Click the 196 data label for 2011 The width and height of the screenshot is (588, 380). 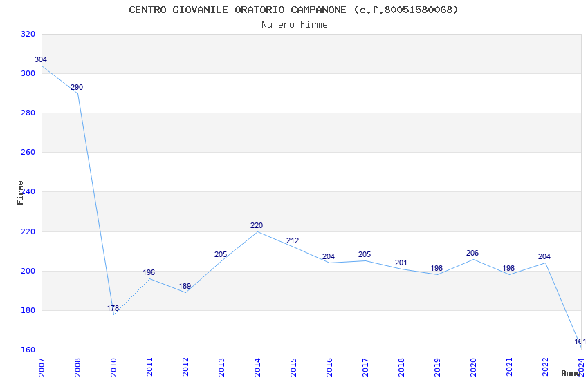[149, 273]
